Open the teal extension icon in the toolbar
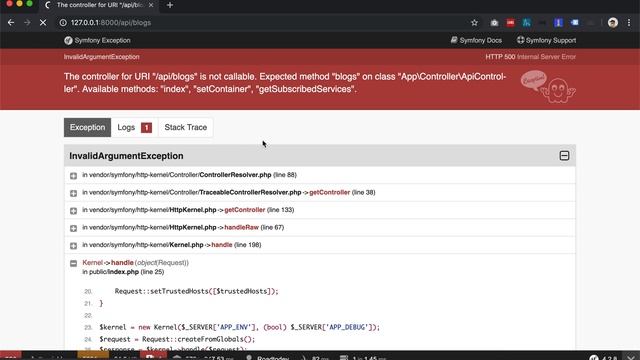 pos(527,23)
